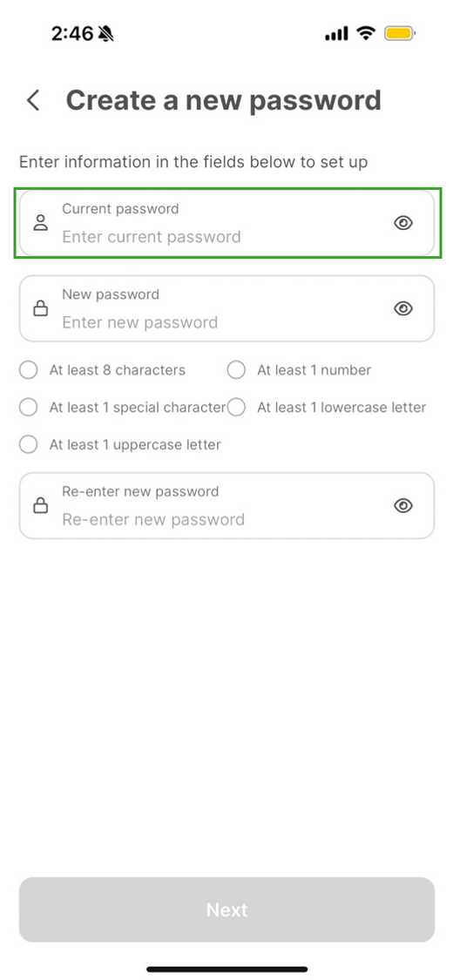Tap the Wi-Fi icon in status bar
453x980 pixels.
366,34
